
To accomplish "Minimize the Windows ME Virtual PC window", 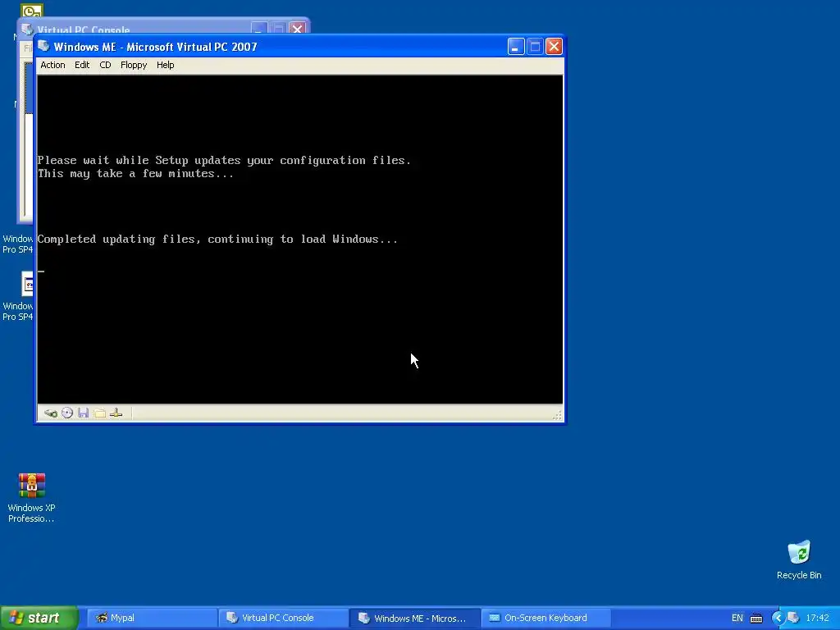I will click(516, 47).
